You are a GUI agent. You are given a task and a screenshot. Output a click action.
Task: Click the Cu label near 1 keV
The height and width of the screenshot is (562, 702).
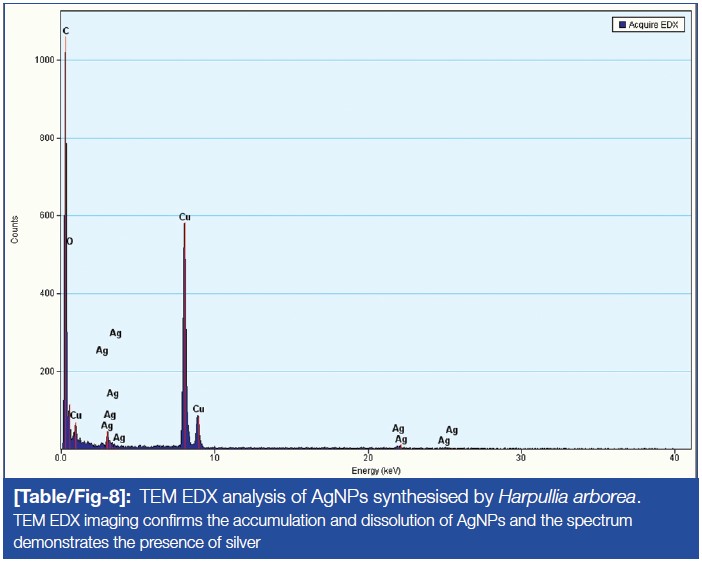pos(76,415)
